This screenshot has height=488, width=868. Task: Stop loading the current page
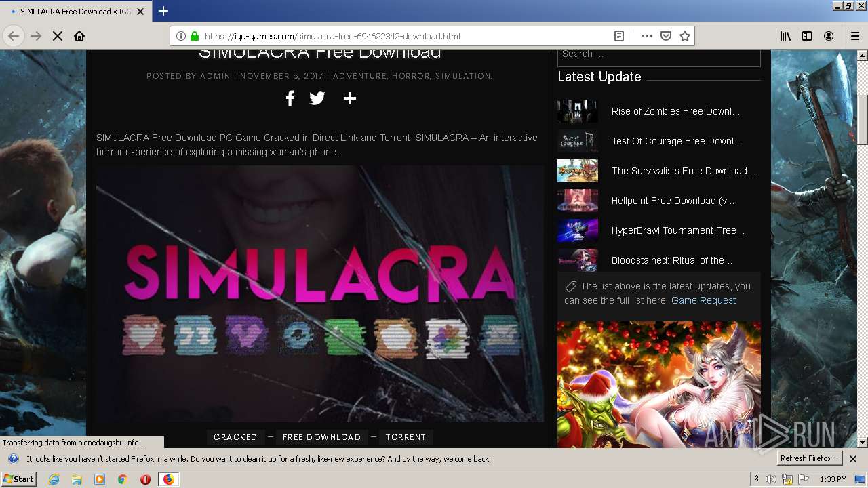coord(58,36)
